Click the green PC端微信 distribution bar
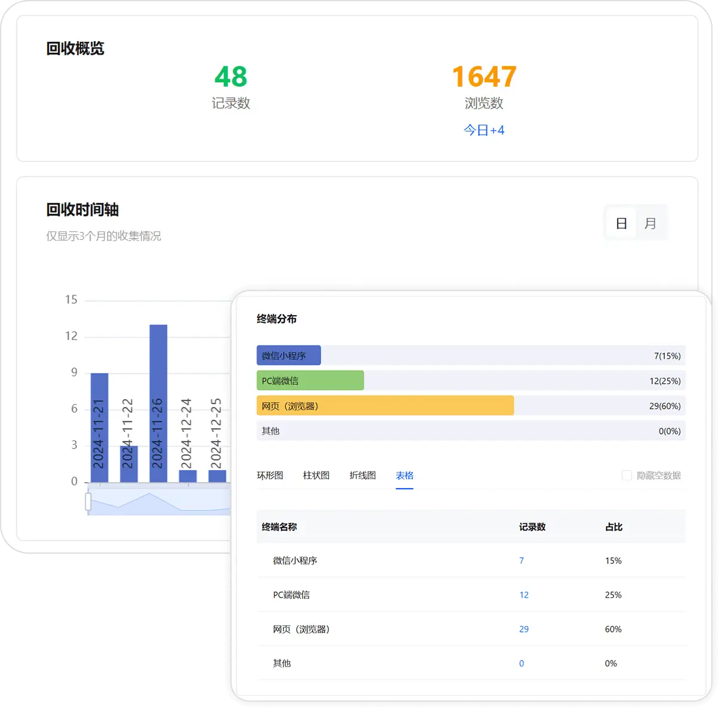This screenshot has width=728, height=716. [310, 381]
